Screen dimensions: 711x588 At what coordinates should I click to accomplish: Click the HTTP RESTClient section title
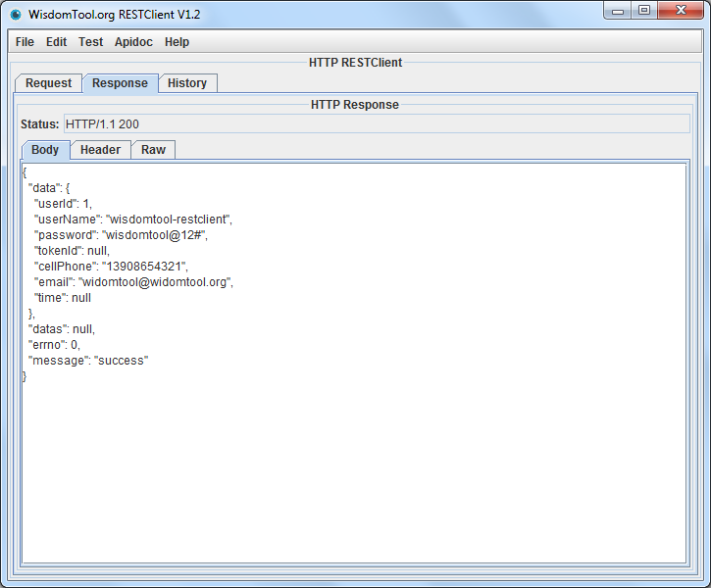355,63
